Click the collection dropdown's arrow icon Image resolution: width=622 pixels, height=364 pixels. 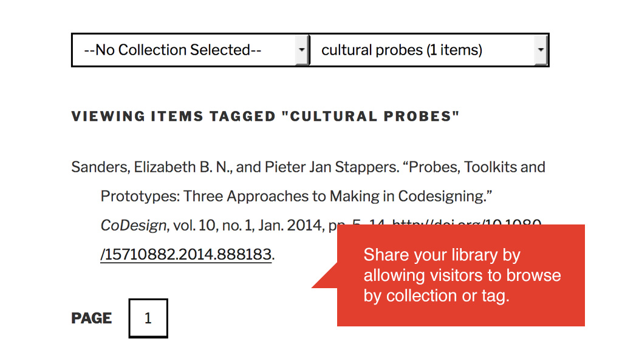[302, 50]
